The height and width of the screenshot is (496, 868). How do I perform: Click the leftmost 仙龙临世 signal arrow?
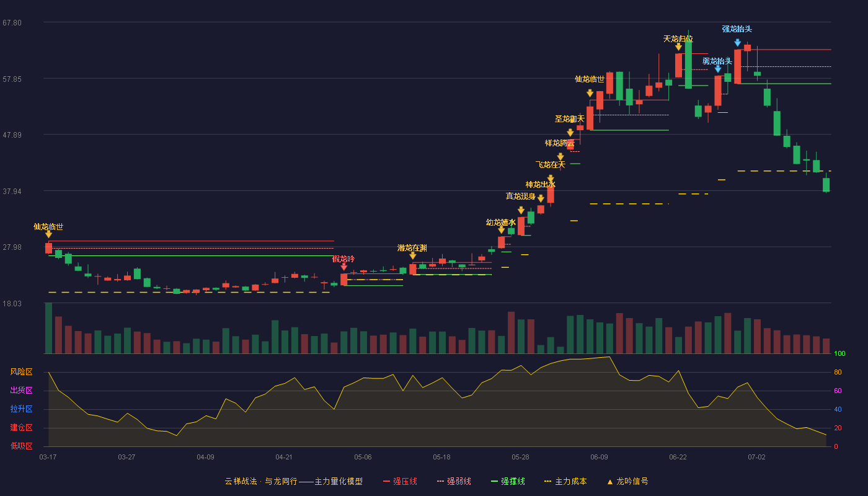click(x=48, y=234)
